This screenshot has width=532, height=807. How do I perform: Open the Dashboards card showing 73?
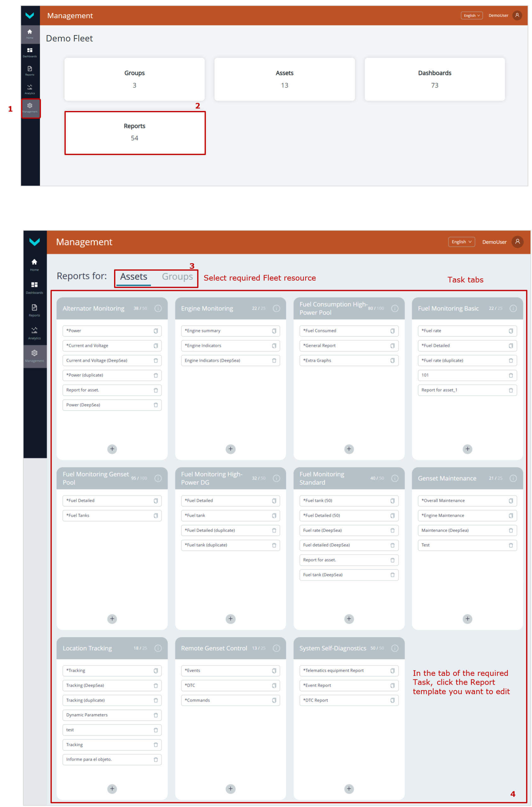pos(434,79)
